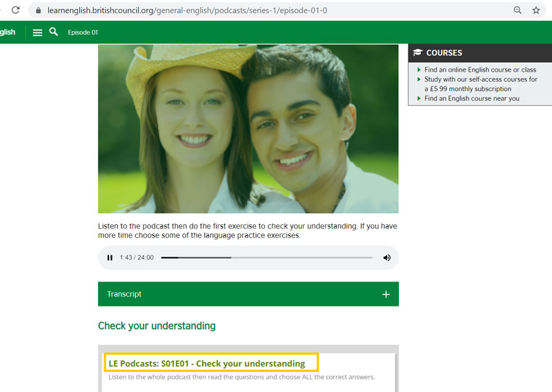This screenshot has height=392, width=552.
Task: Expand the Transcript section
Action: pos(124,294)
